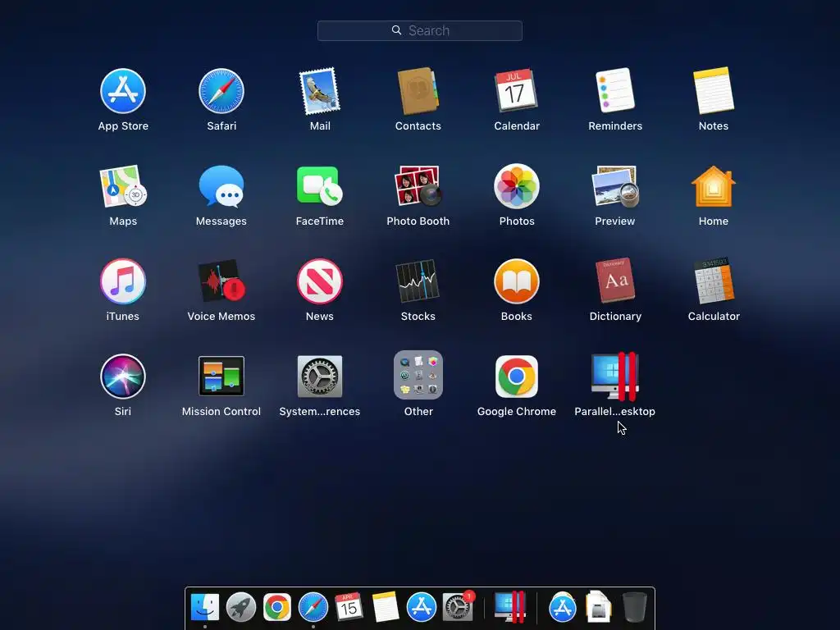Launch the Home app

tap(714, 186)
